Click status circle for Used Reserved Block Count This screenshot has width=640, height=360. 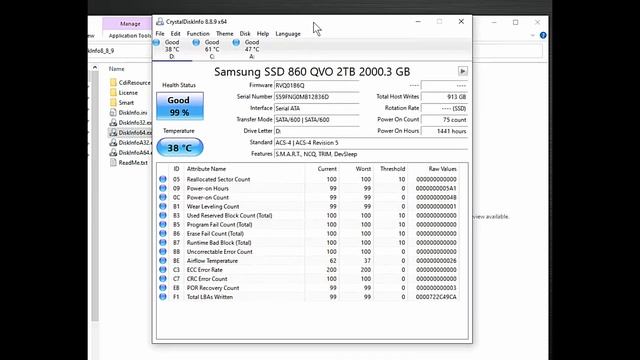pos(163,215)
